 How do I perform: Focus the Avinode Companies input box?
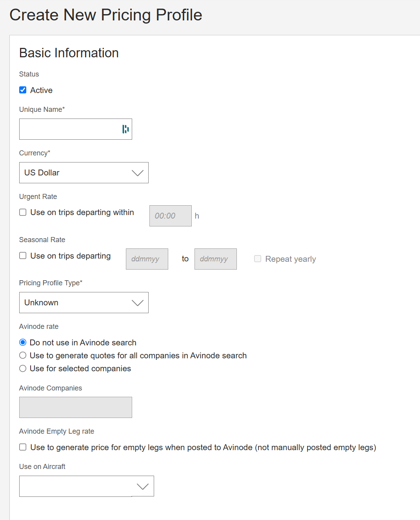tap(75, 407)
